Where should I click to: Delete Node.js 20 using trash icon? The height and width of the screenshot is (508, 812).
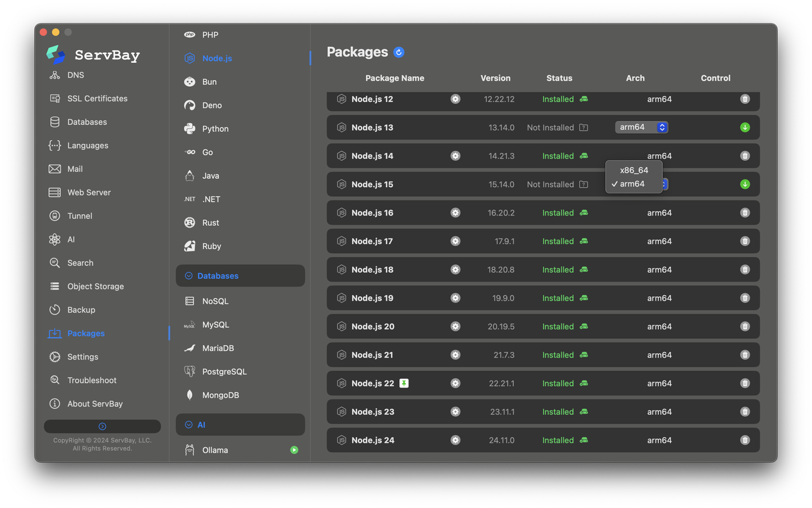tap(745, 327)
